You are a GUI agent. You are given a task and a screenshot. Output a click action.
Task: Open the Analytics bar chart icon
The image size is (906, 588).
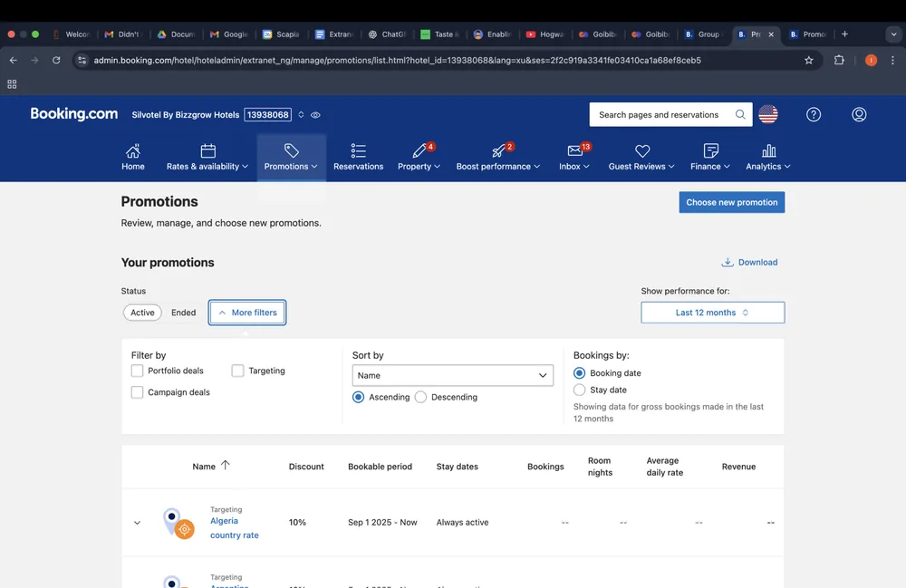click(x=768, y=150)
